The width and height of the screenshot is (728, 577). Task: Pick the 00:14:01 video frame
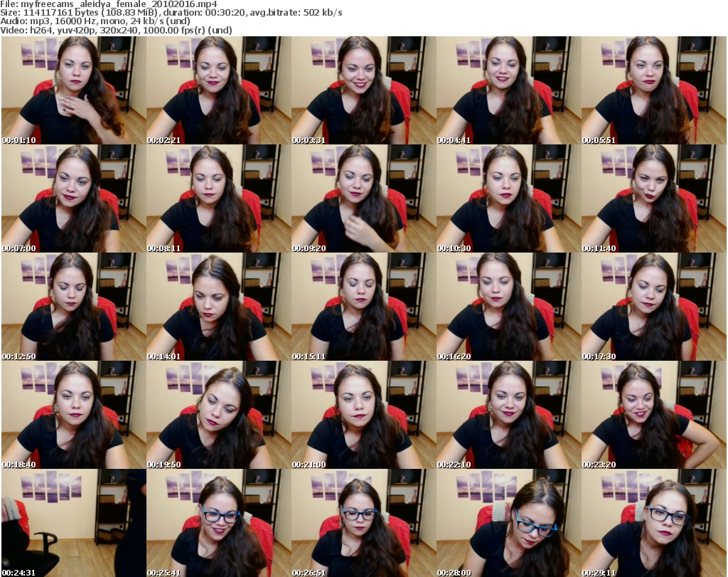219,307
